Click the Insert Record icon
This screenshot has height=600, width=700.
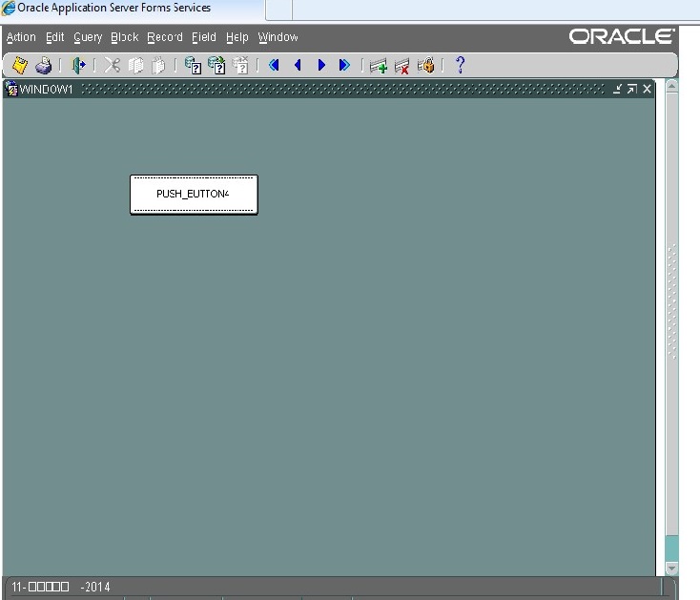(379, 66)
